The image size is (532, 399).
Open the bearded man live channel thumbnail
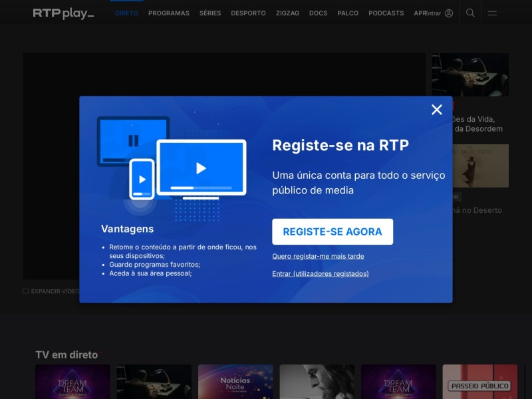coord(317,382)
